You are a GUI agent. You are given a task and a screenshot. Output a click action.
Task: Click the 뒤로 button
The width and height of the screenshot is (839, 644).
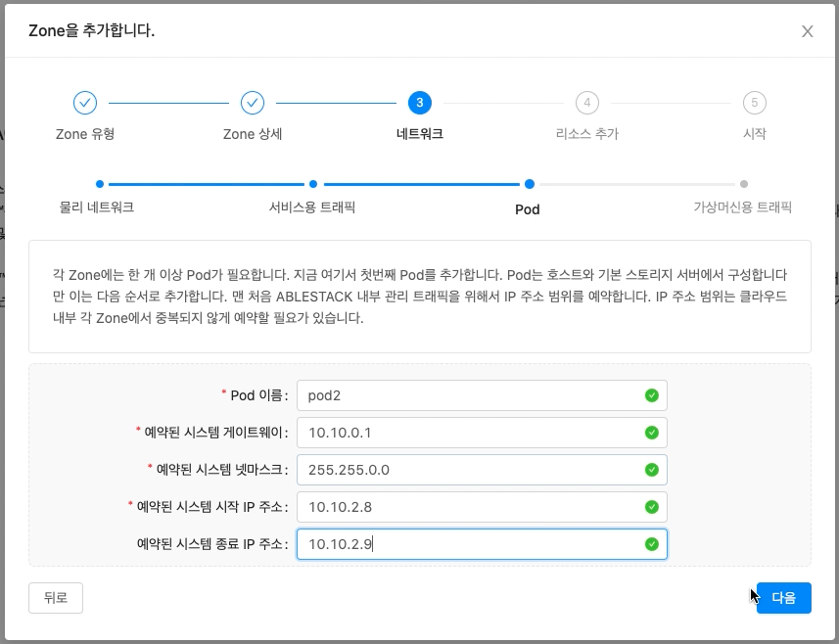tap(55, 597)
